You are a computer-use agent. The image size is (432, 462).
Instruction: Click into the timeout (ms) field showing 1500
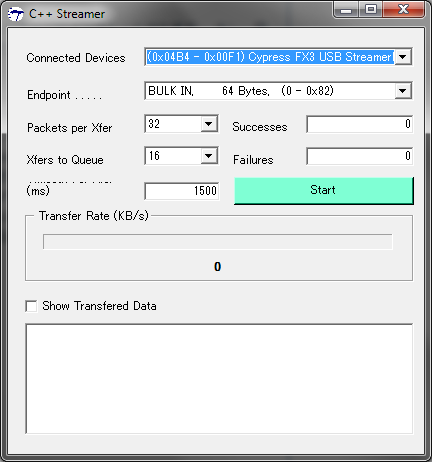point(182,191)
